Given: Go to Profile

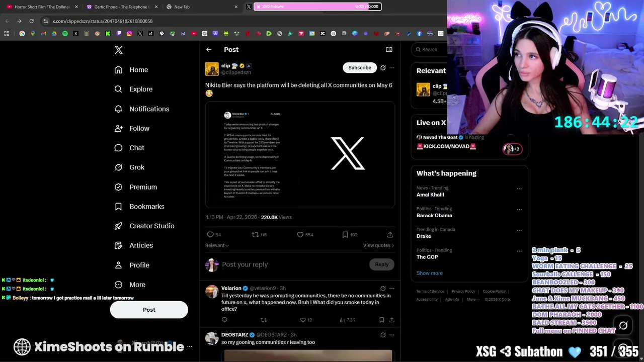Looking at the screenshot, I should click(x=132, y=265).
